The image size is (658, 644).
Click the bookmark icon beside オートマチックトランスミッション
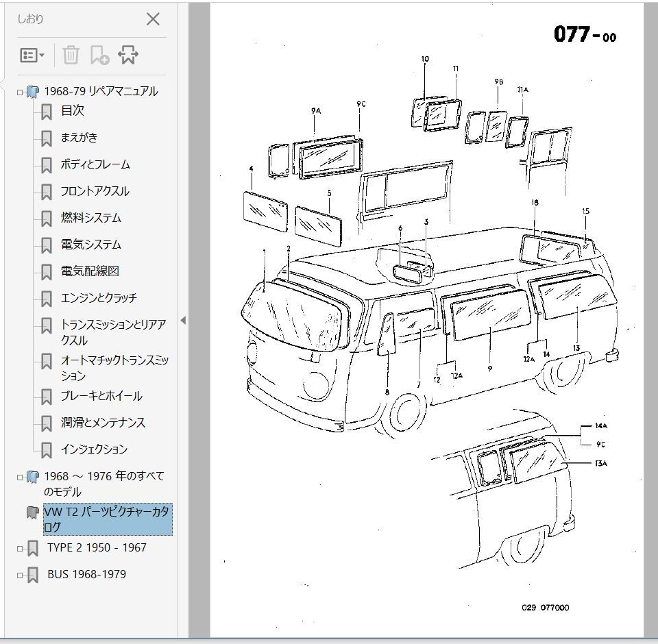point(46,362)
